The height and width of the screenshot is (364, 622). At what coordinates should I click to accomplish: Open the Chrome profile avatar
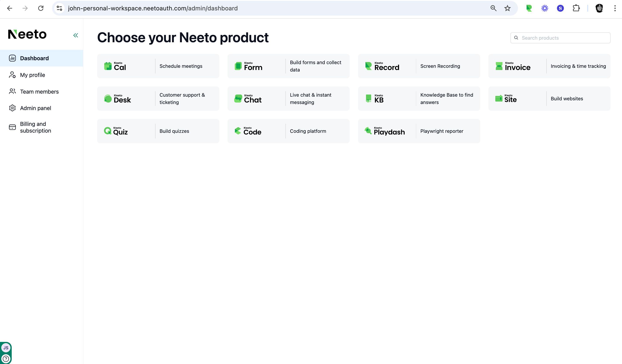[x=599, y=8]
